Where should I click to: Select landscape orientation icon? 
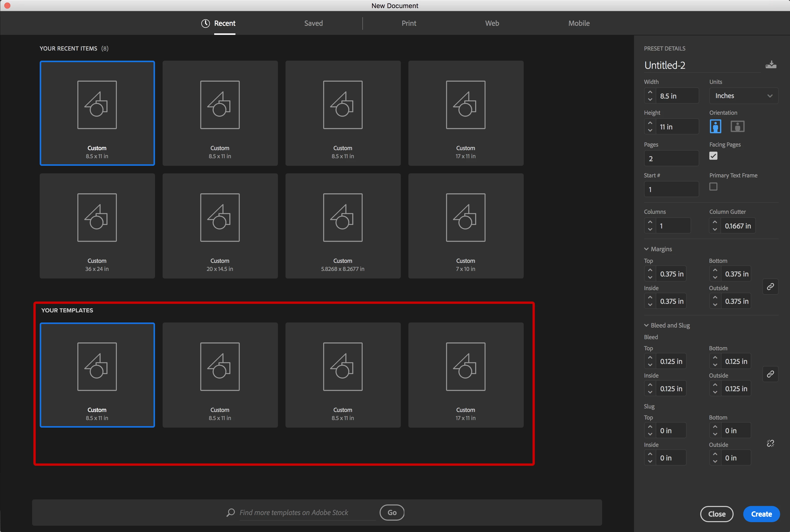tap(737, 127)
